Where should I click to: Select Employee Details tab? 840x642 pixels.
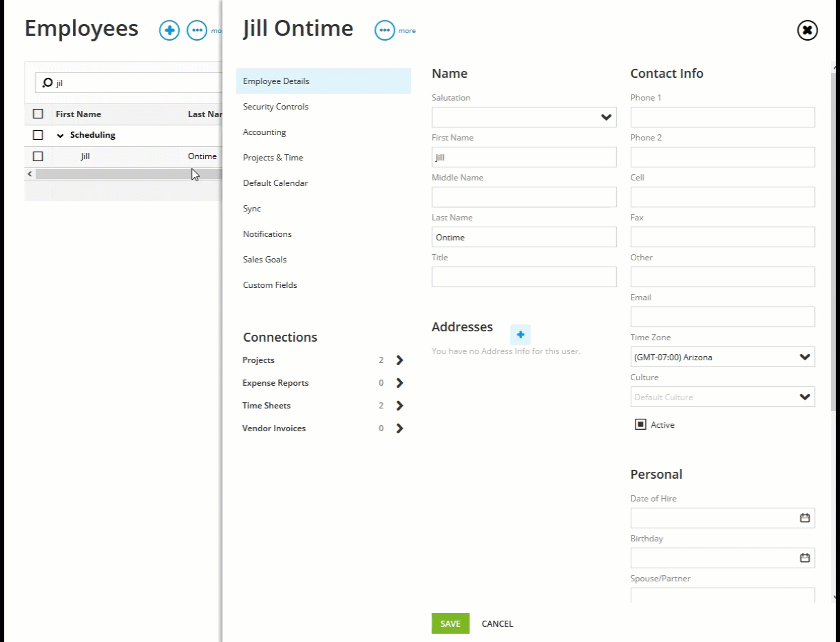[x=324, y=81]
